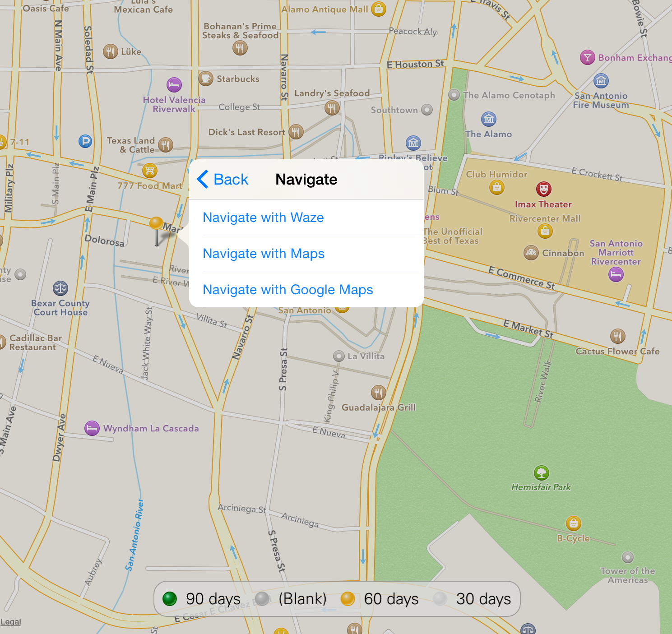
Task: Click the E Houston St label
Action: [x=415, y=64]
